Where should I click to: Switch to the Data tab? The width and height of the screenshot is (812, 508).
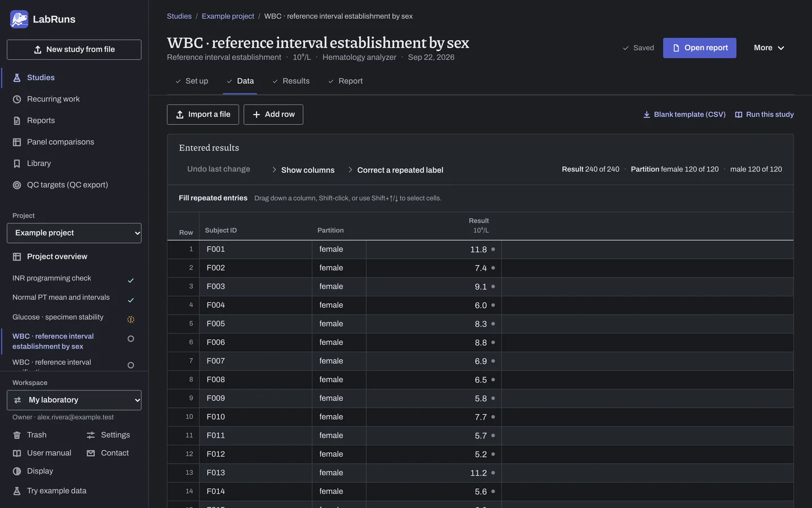240,81
